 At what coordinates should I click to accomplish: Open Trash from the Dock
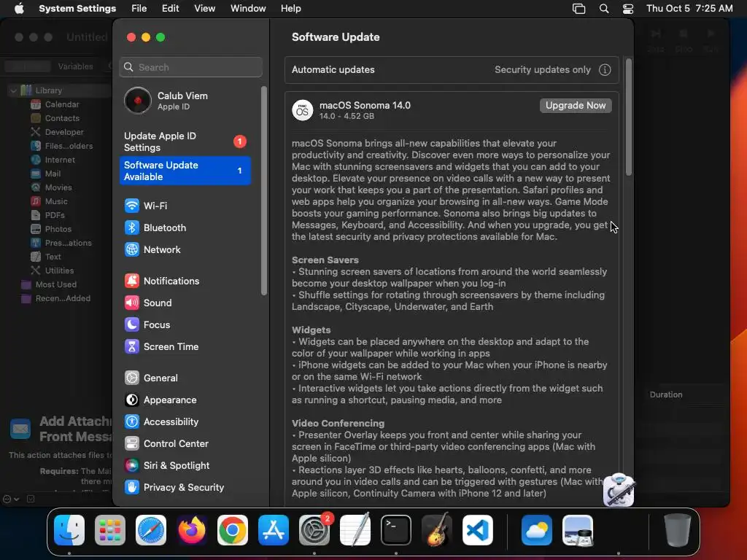tap(677, 530)
